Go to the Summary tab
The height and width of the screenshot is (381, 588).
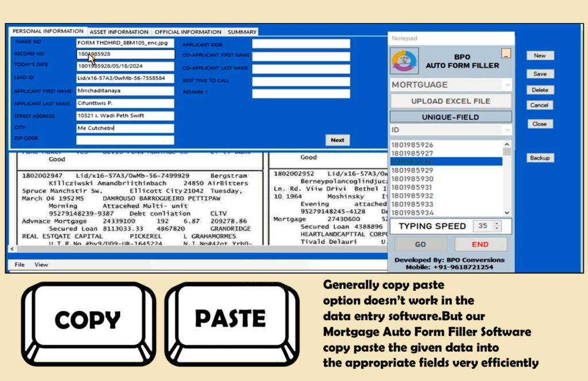click(x=242, y=32)
